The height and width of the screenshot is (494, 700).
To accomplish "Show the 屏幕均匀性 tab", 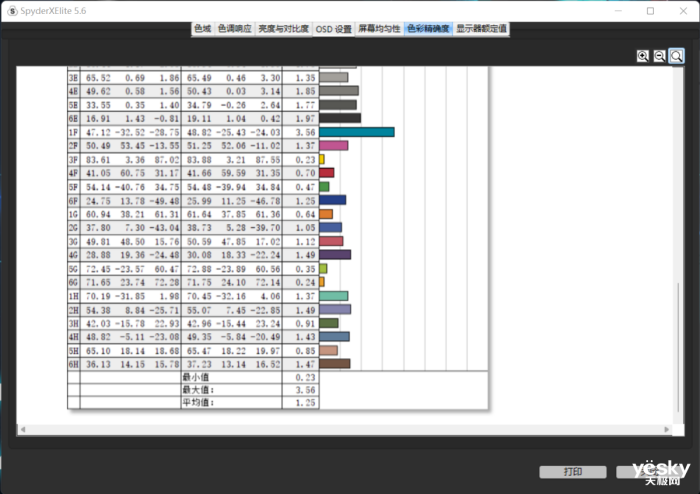I will click(x=380, y=29).
